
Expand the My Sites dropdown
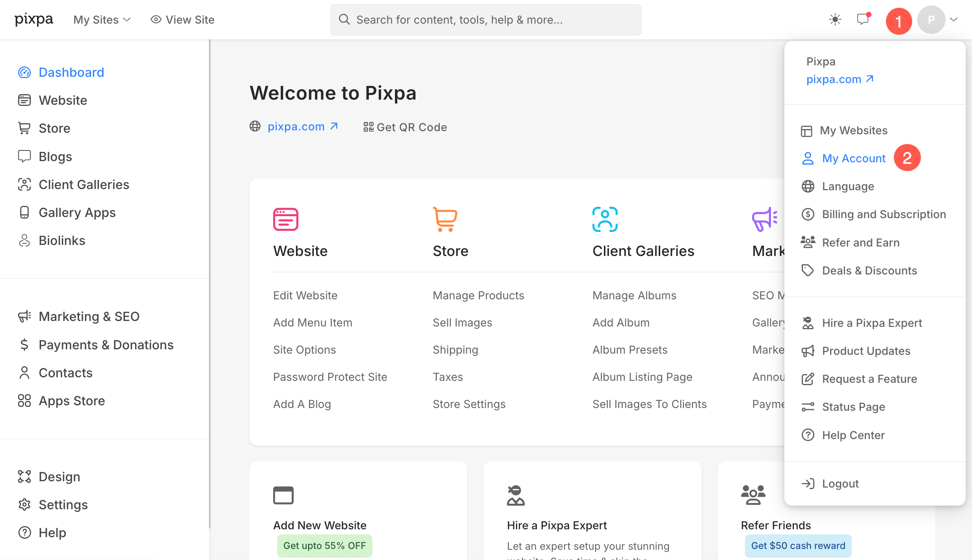102,20
